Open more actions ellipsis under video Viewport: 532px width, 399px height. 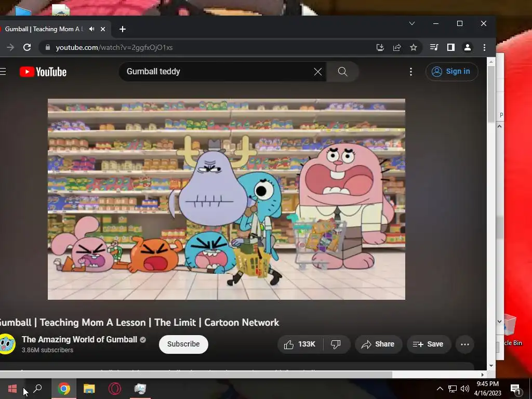(x=465, y=344)
